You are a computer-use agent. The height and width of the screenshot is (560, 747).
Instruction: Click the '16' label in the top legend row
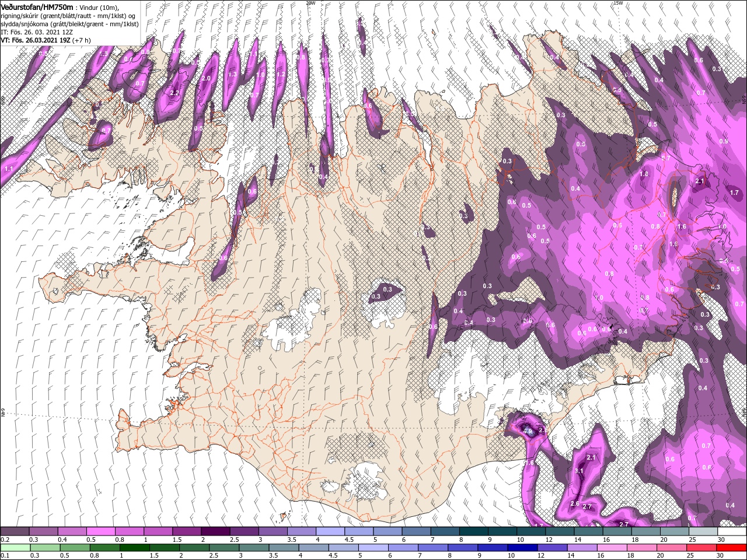point(607,540)
